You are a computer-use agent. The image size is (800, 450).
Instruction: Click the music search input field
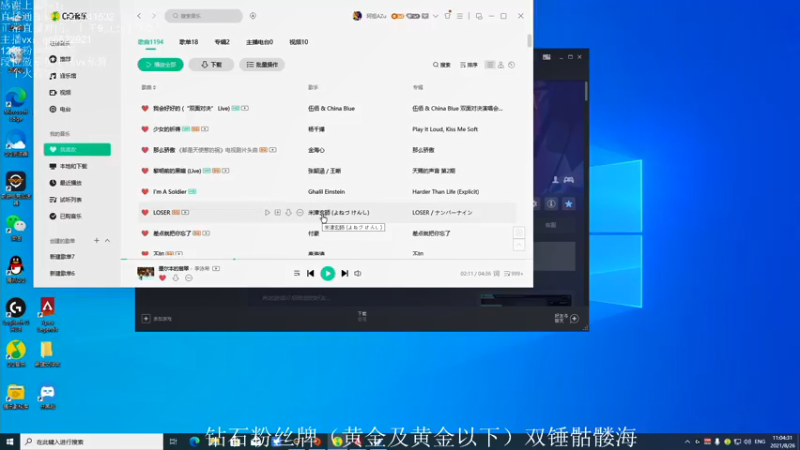(204, 16)
